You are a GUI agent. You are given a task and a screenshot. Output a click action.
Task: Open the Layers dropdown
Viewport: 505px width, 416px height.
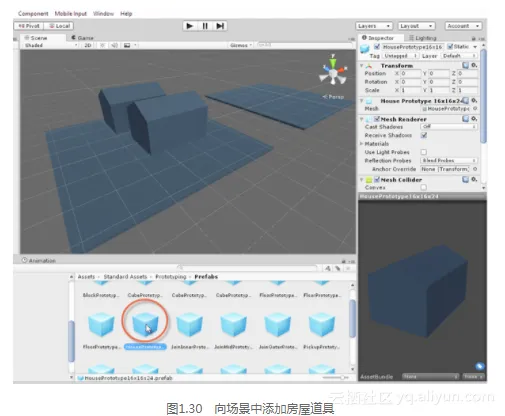[x=373, y=26]
